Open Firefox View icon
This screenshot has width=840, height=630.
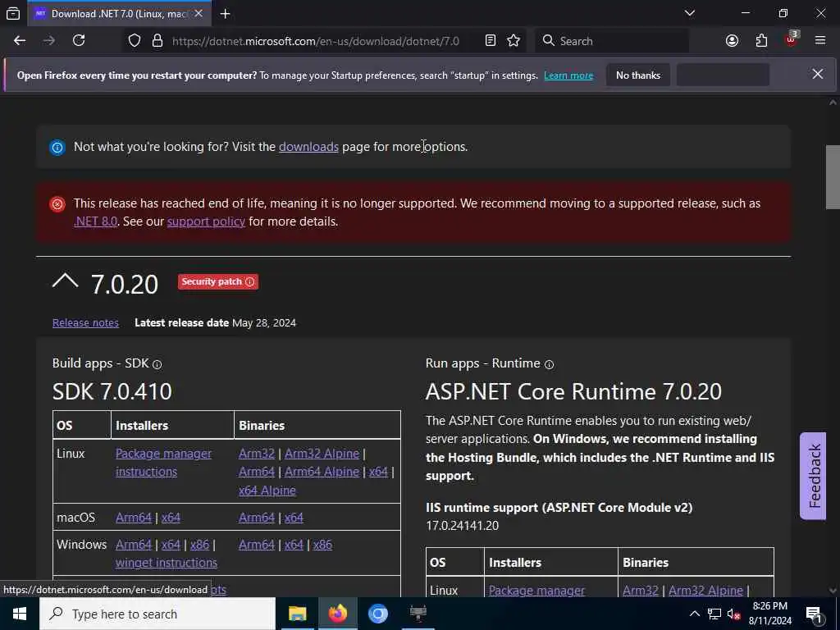pyautogui.click(x=13, y=14)
